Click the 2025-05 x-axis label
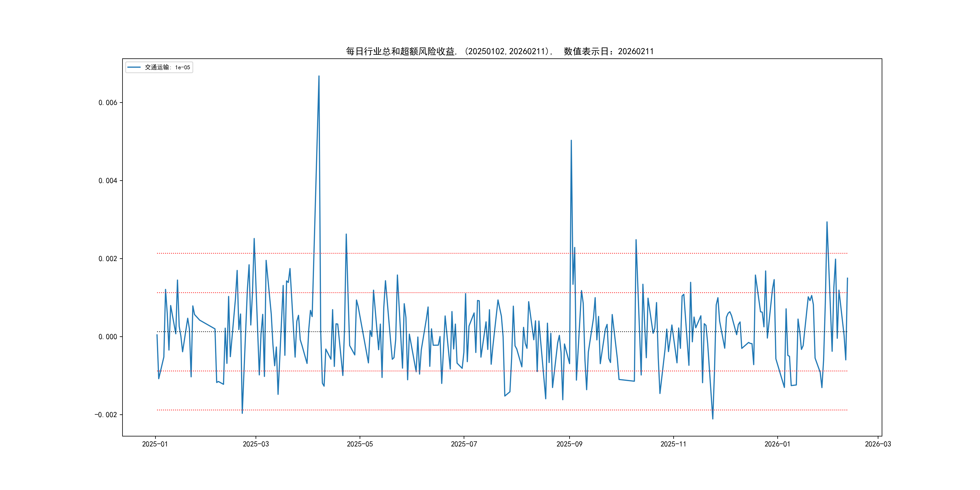Image resolution: width=980 pixels, height=490 pixels. point(360,444)
